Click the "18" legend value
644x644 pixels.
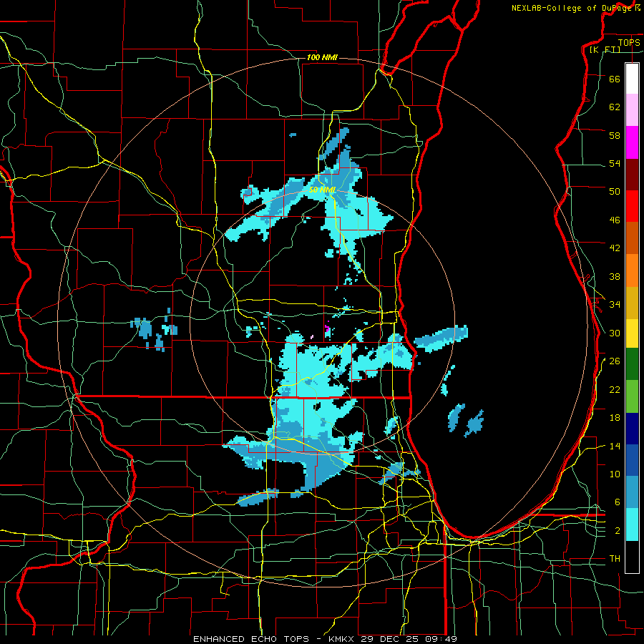click(x=615, y=418)
